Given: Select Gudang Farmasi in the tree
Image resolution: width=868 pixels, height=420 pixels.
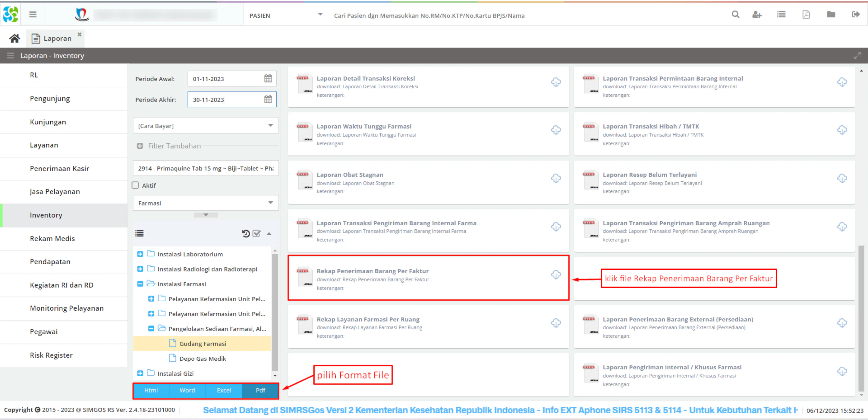Looking at the screenshot, I should point(202,343).
